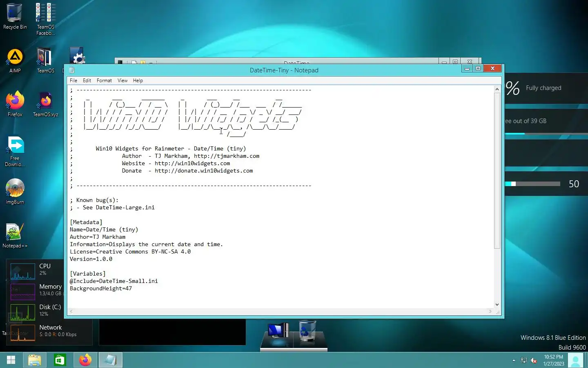Show hidden system tray icons
Screen dimensions: 588x368
514,360
